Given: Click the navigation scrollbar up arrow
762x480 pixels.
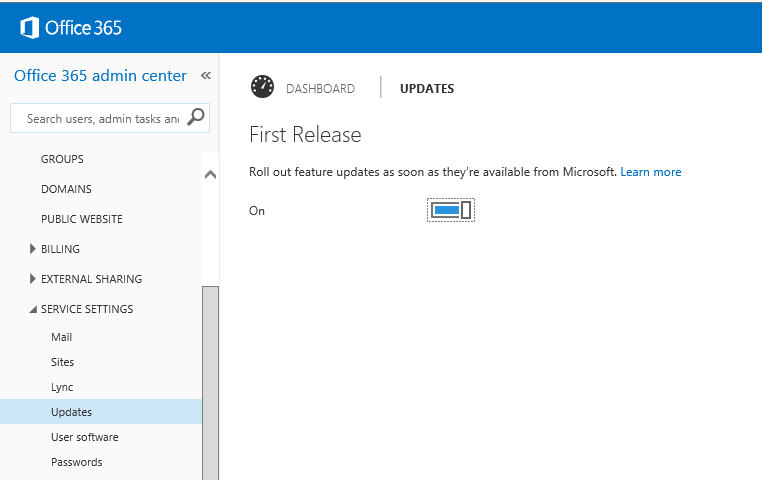Looking at the screenshot, I should click(210, 174).
